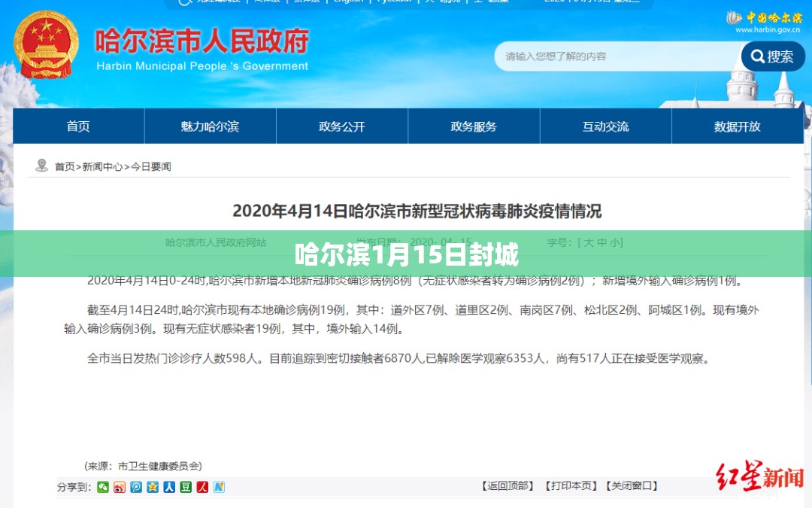Viewport: 812px width, 508px height.
Task: Share via the light blue N icon
Action: point(219,487)
